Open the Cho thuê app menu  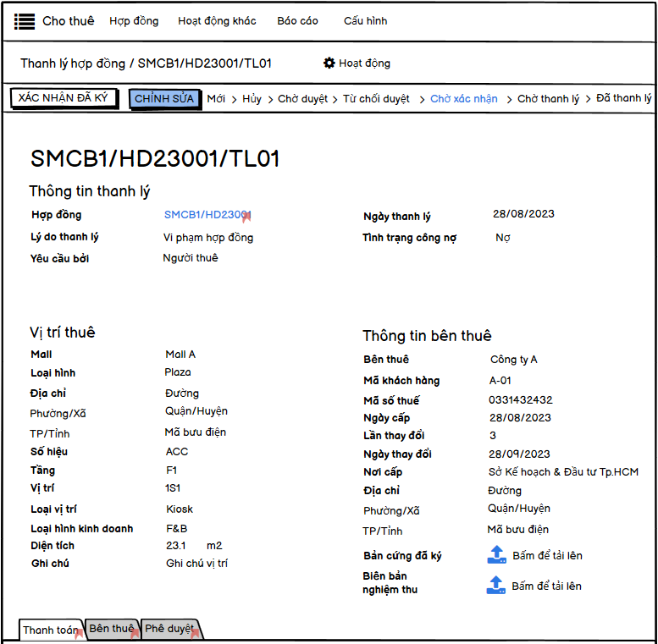(x=69, y=21)
